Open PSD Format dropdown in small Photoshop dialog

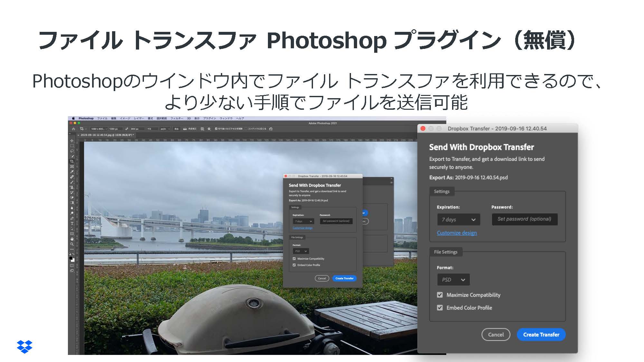tap(301, 251)
